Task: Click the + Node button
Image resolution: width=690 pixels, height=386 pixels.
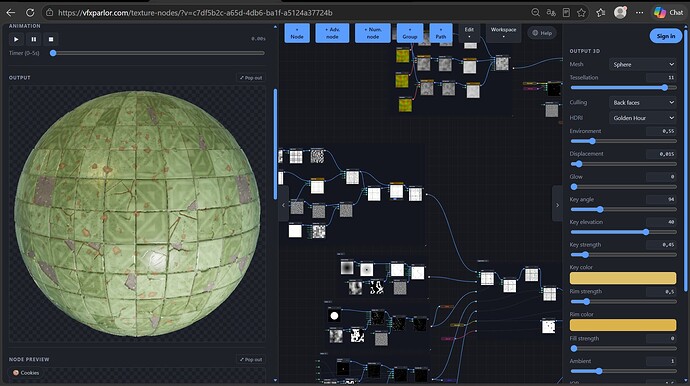Action: 297,33
